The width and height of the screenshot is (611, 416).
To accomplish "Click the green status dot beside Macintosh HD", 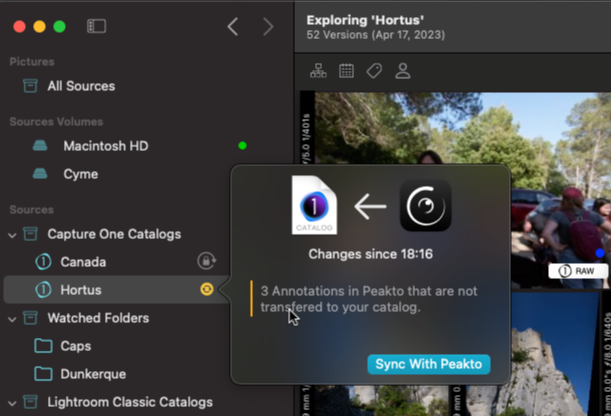I will tap(242, 146).
